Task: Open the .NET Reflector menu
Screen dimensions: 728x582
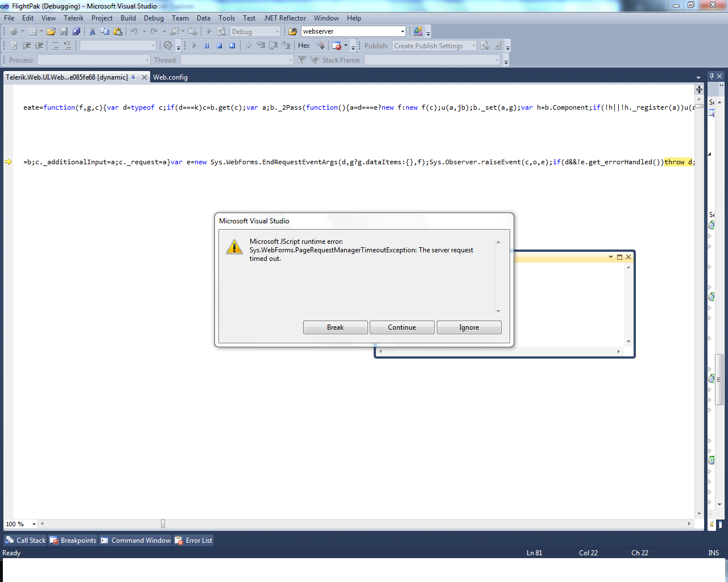Action: (285, 18)
